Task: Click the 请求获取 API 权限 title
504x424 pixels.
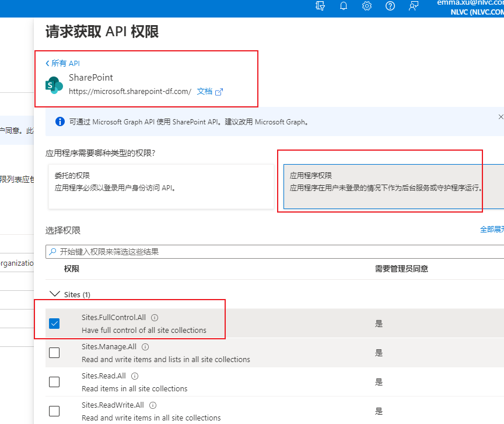Action: coord(102,32)
